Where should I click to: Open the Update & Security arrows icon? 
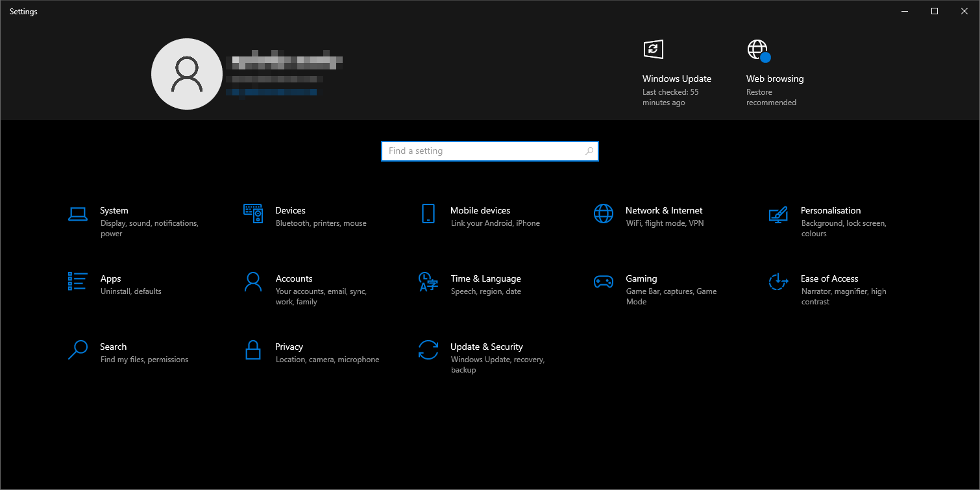(x=428, y=350)
